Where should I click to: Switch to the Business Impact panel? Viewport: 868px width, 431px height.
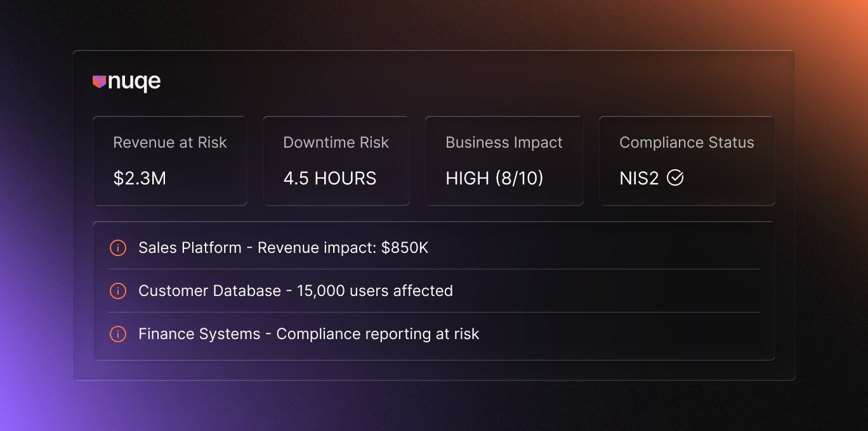coord(504,160)
